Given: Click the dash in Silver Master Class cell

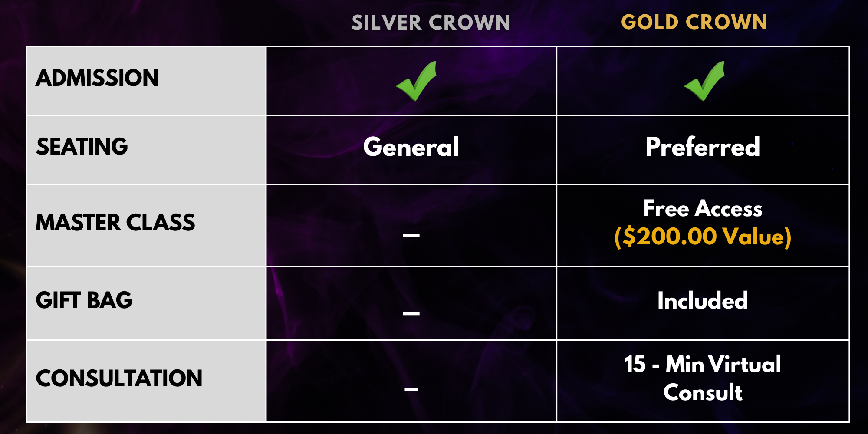Looking at the screenshot, I should [x=411, y=236].
